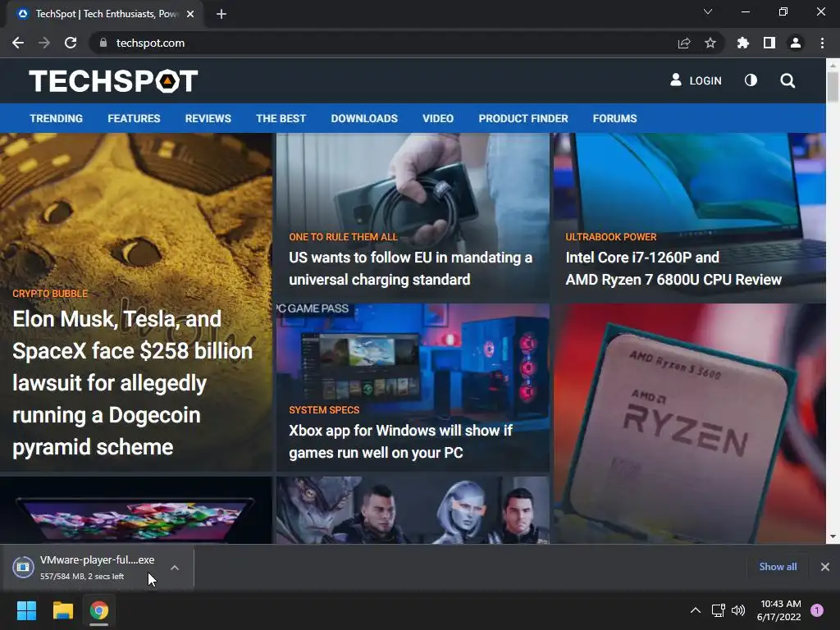Open the LOGIN link
840x630 pixels.
click(696, 80)
